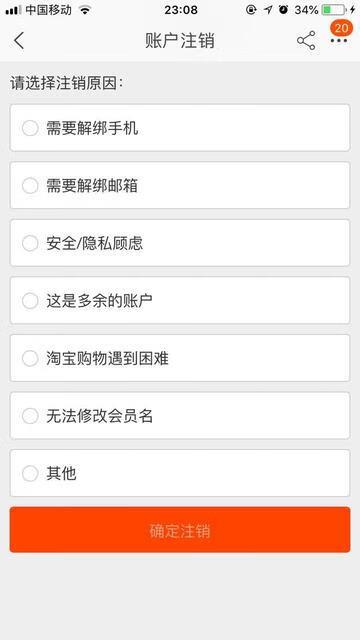Choose 这是多余的账户 reason
This screenshot has height=640, width=360.
click(180, 301)
